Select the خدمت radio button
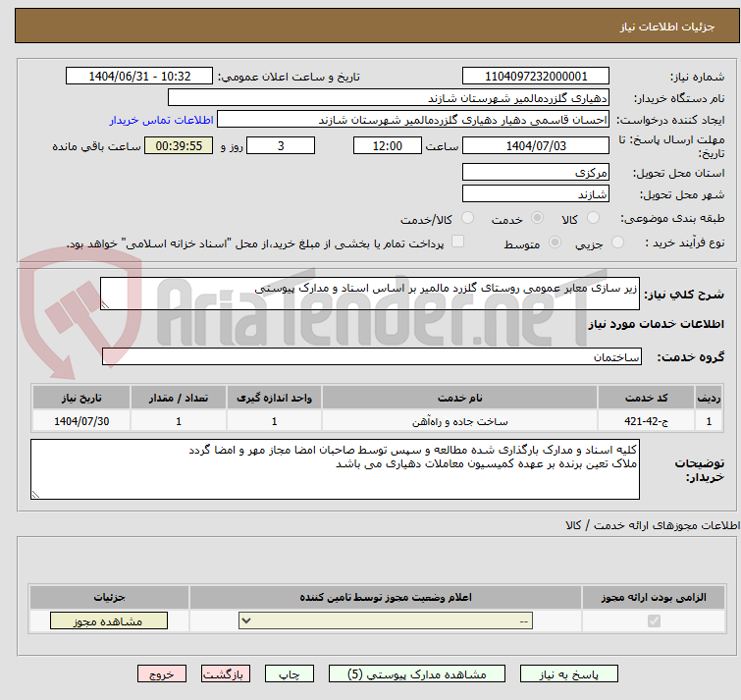The height and width of the screenshot is (700, 741). pos(537,218)
